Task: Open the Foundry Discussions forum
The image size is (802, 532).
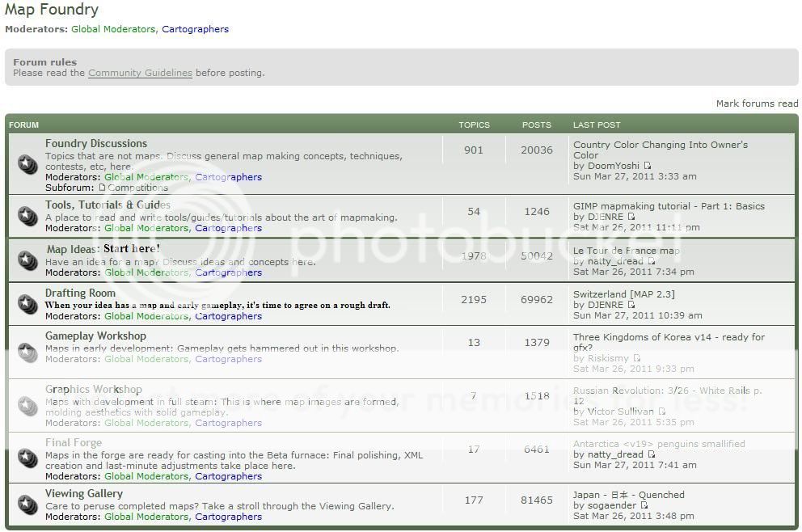Action: click(x=96, y=143)
